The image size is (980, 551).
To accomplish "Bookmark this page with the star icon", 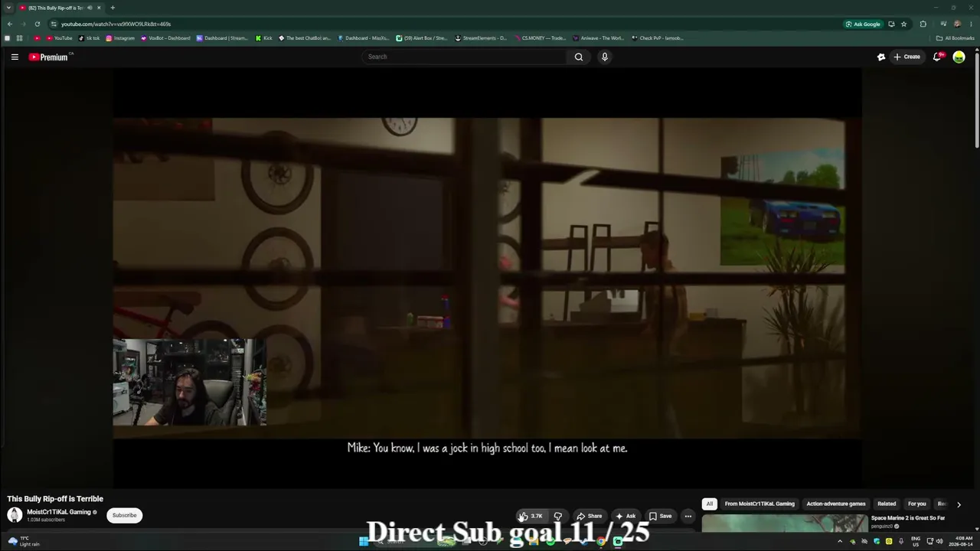I will click(903, 24).
